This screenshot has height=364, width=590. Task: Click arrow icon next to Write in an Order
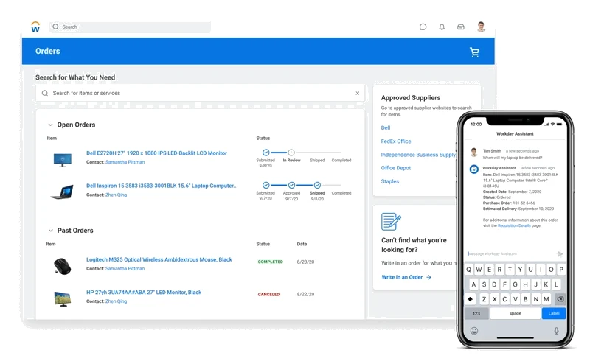click(x=428, y=277)
